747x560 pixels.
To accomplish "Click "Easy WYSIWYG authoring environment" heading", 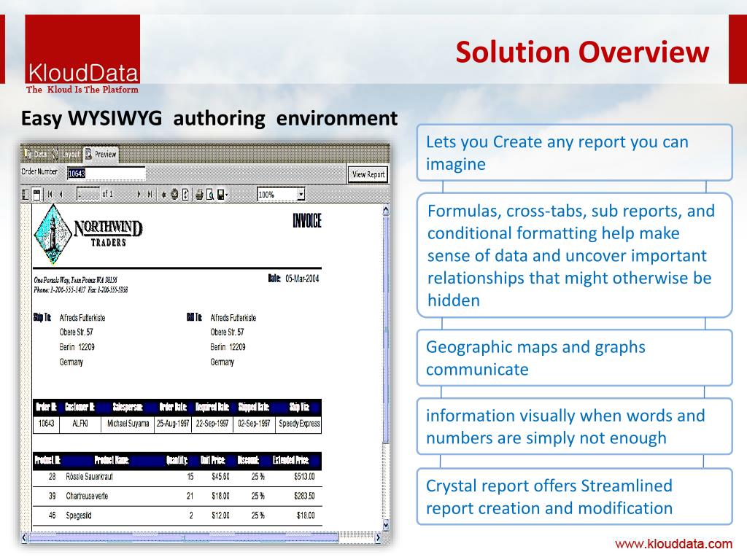I will (209, 118).
